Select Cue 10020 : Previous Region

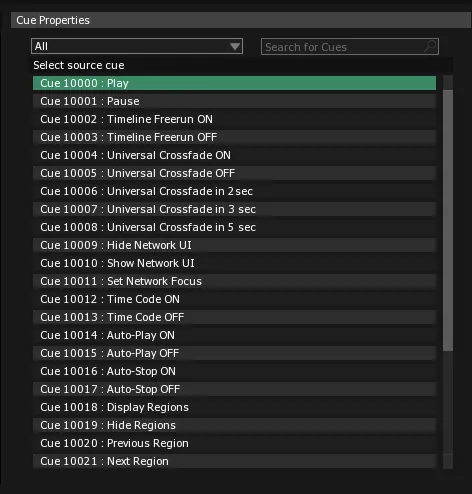(234, 443)
